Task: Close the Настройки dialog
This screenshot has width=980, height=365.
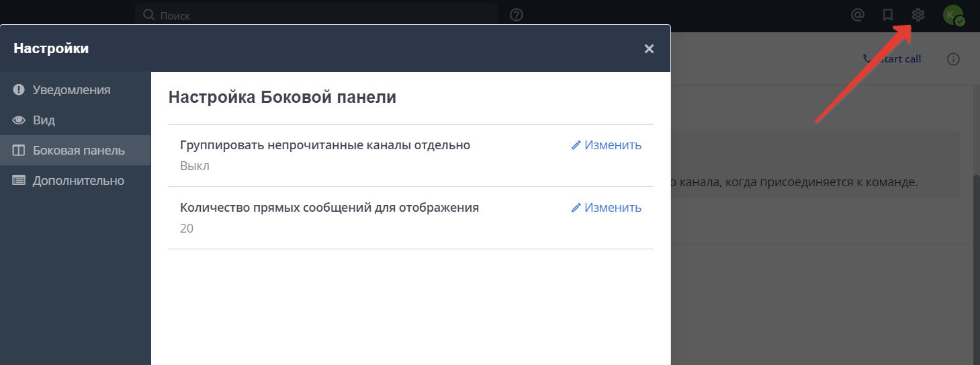Action: point(649,48)
